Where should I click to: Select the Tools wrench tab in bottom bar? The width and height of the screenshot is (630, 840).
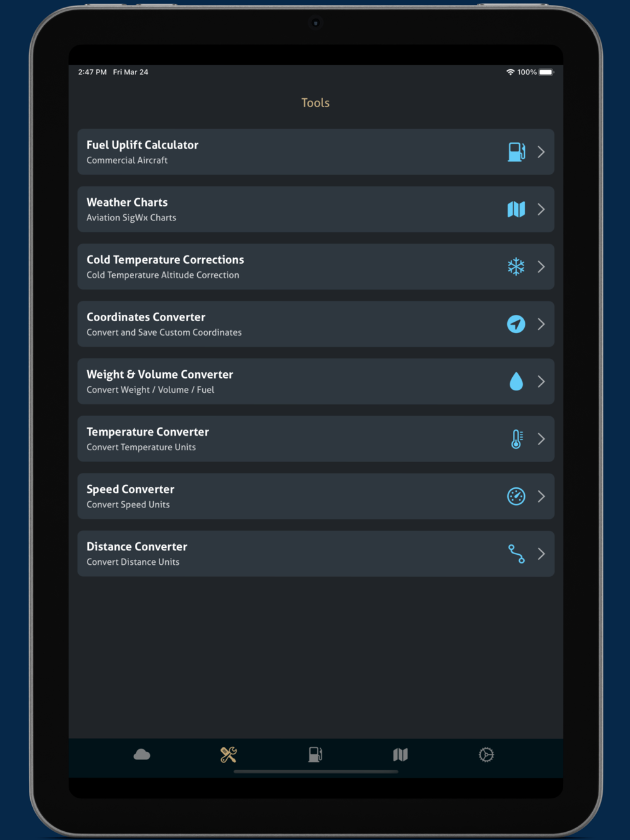pos(229,754)
